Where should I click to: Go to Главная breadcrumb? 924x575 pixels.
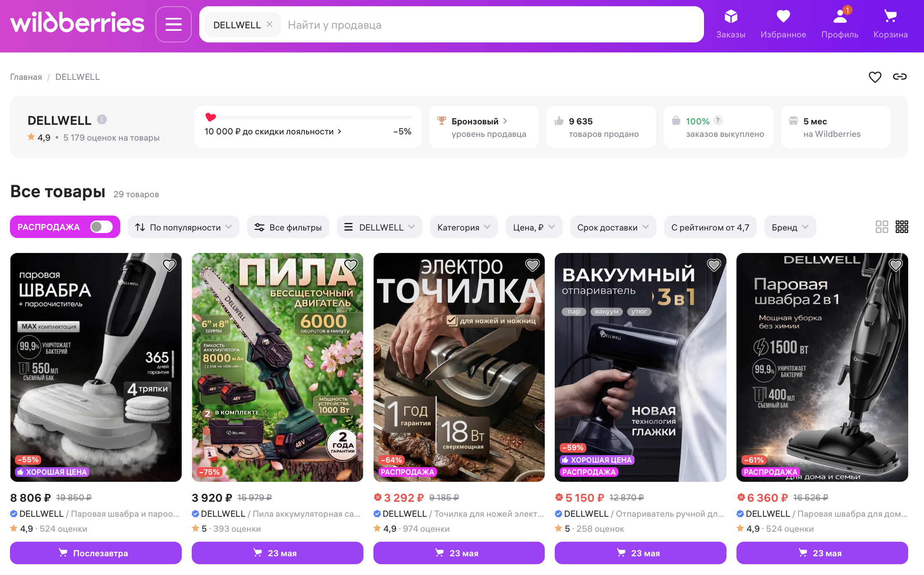click(26, 77)
